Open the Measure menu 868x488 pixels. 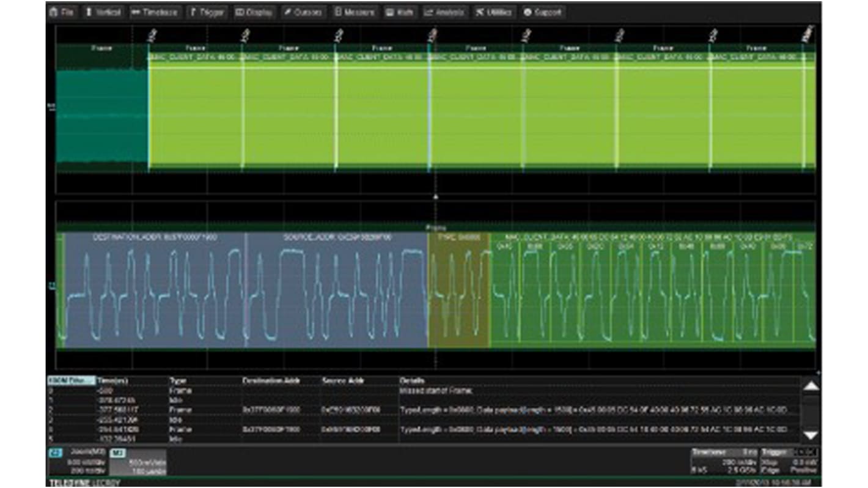(355, 12)
